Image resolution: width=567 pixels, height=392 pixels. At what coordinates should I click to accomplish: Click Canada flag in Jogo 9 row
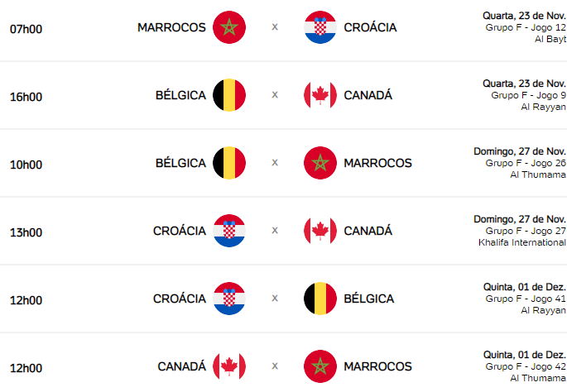pos(320,95)
